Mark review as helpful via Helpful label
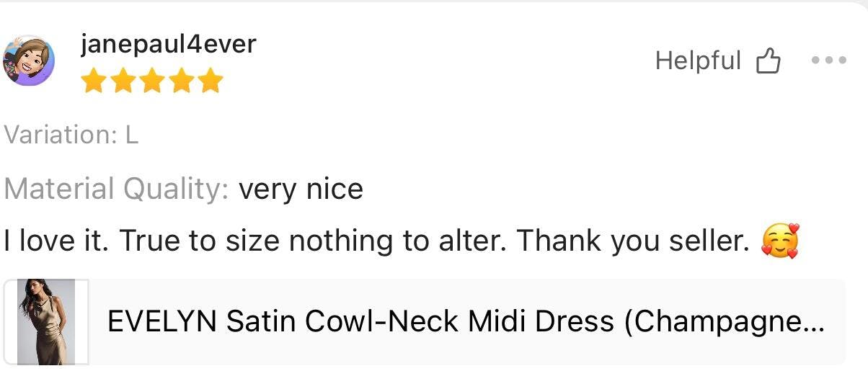This screenshot has width=868, height=371. [x=697, y=61]
